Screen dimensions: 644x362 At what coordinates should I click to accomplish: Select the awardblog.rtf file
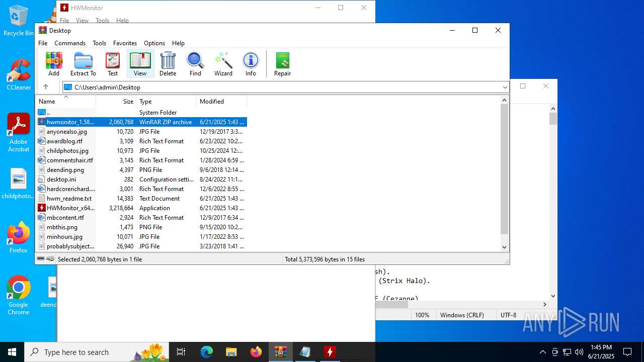pyautogui.click(x=141, y=141)
